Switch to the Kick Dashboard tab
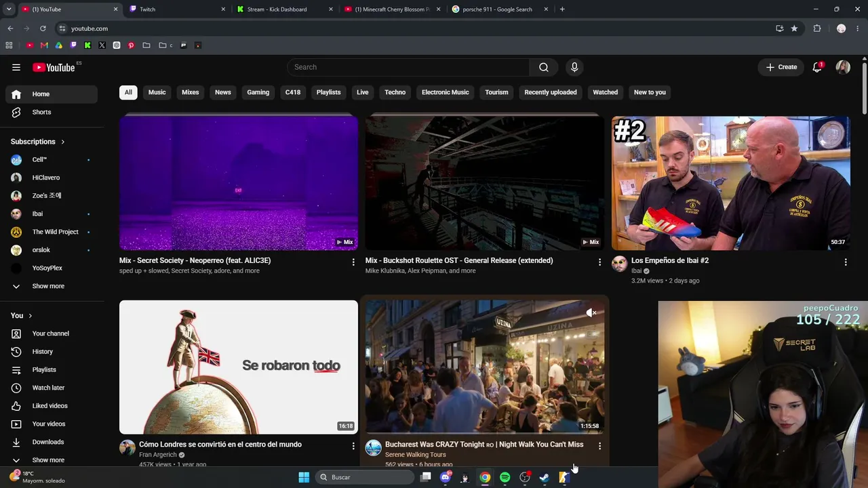Image resolution: width=868 pixels, height=488 pixels. (285, 9)
